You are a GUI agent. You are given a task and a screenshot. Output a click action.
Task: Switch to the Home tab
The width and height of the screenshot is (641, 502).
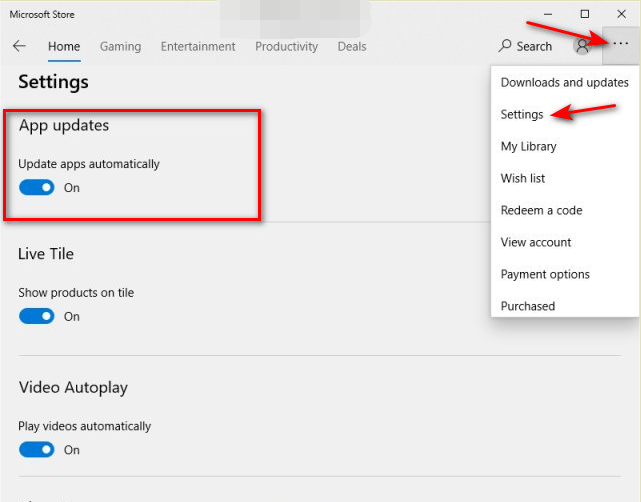64,46
